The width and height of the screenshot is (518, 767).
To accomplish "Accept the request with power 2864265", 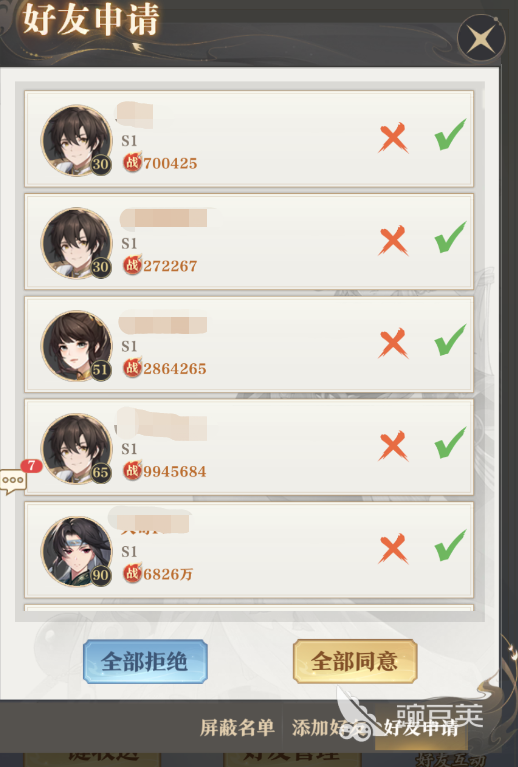I will pos(450,340).
